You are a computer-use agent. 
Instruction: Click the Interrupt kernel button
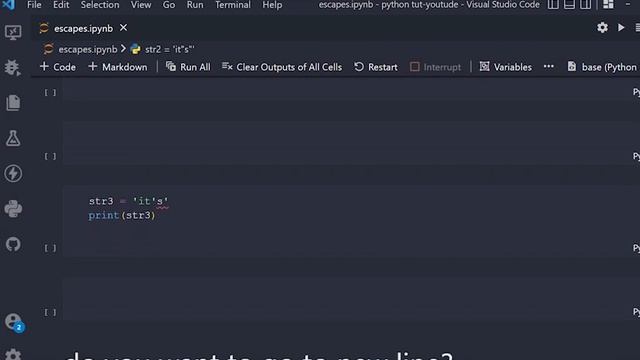click(436, 67)
